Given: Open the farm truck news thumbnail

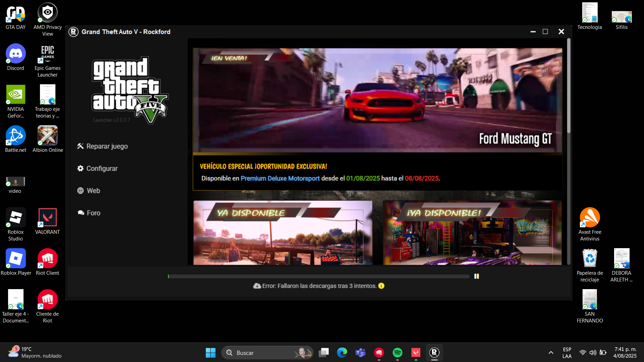Looking at the screenshot, I should 283,233.
